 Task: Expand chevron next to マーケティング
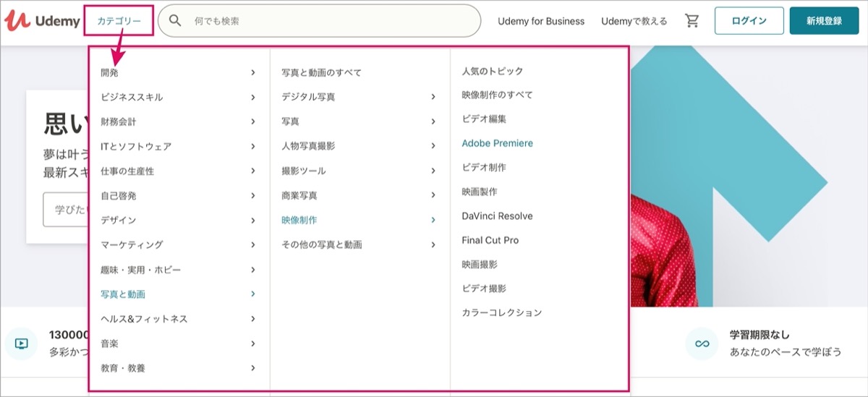(x=253, y=244)
